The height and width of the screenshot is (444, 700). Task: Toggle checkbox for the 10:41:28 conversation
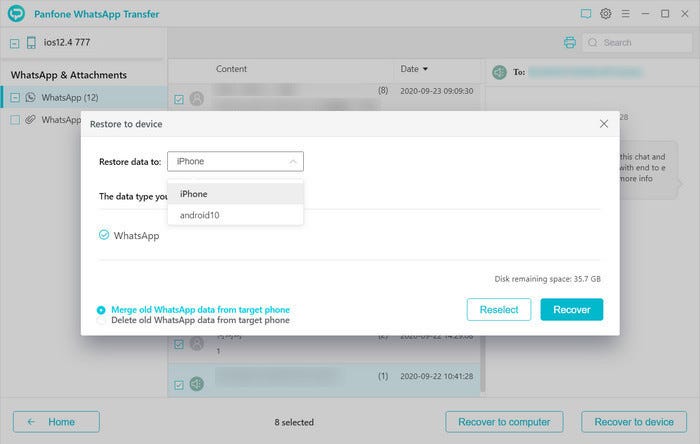point(179,385)
